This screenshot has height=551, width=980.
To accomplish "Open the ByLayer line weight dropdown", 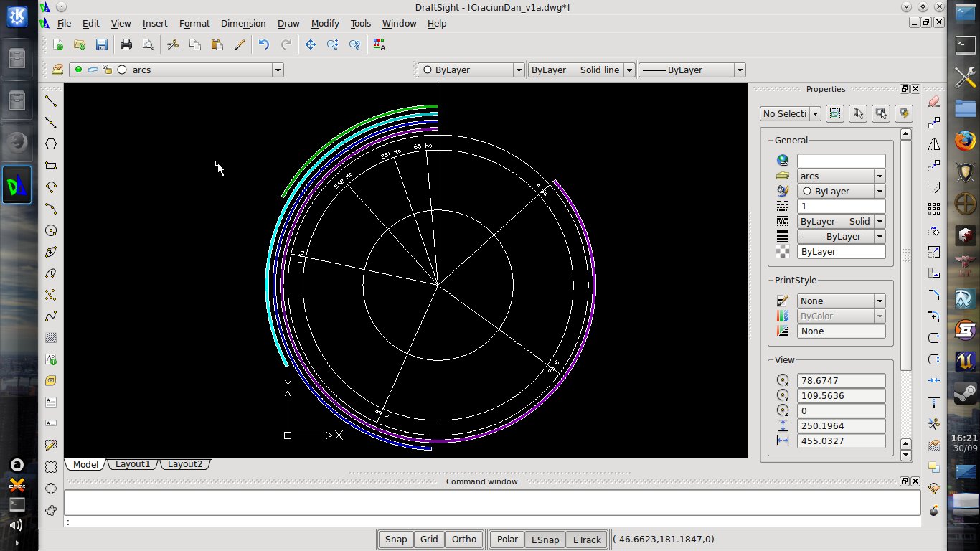I will click(740, 70).
